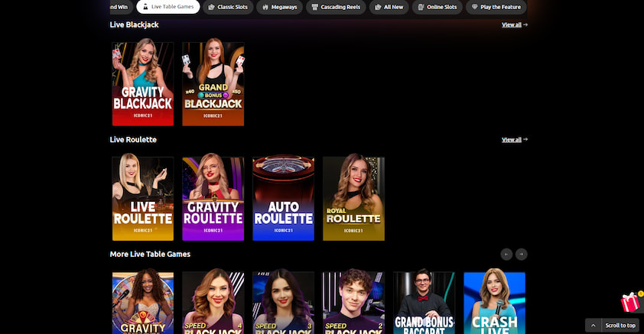Select Play the Feature tab
644x334 pixels.
click(x=496, y=7)
